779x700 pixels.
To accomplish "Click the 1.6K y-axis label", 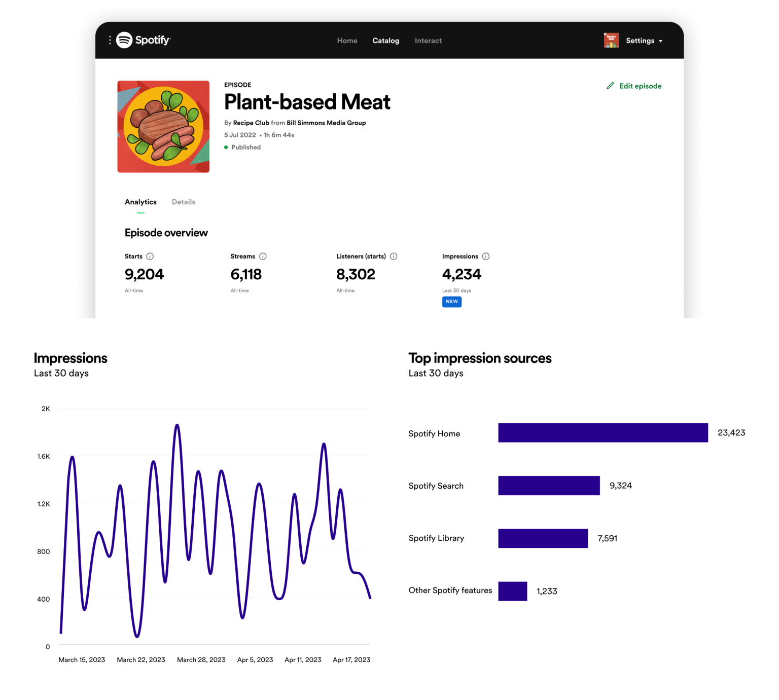I will coord(44,456).
